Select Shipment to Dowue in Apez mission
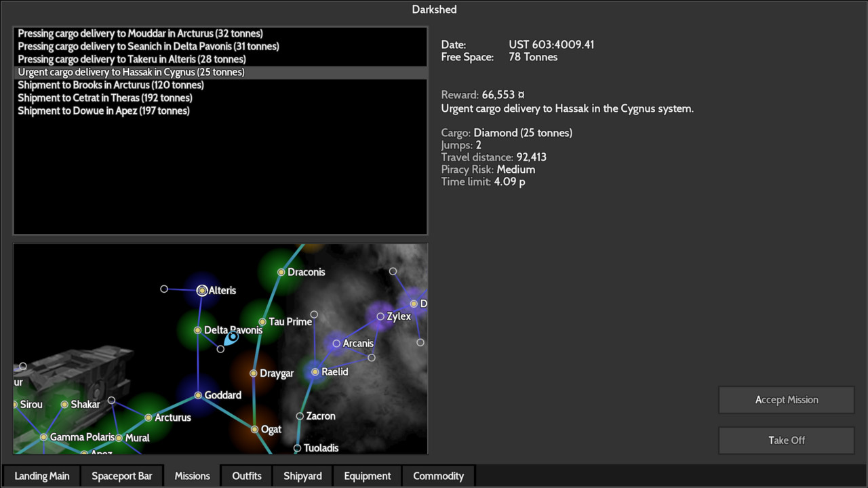 click(104, 110)
